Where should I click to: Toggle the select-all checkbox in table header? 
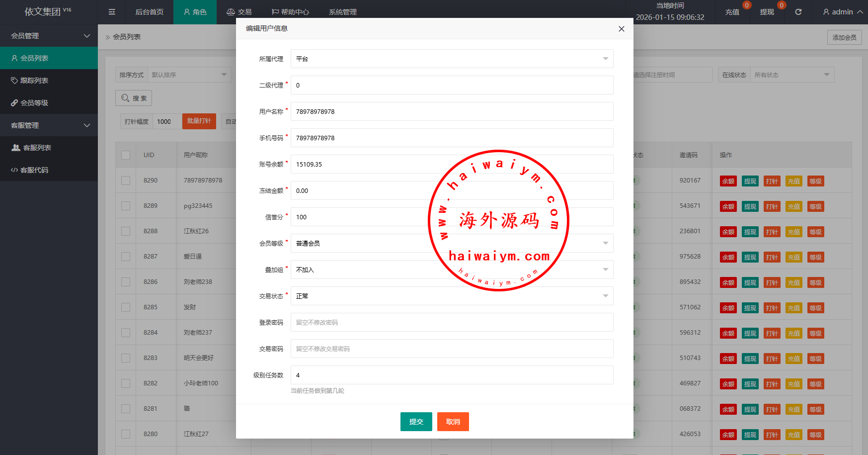(x=126, y=155)
